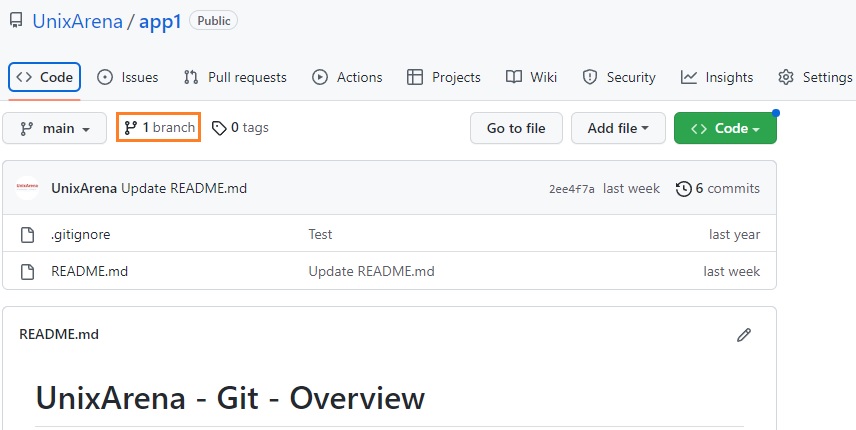Click the README.md panel header title
This screenshot has height=430, width=856.
59,334
